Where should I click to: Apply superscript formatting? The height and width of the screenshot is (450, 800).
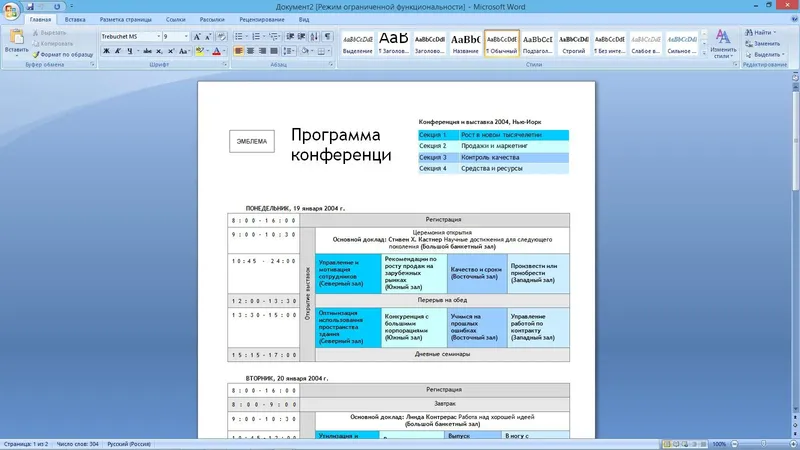(171, 51)
